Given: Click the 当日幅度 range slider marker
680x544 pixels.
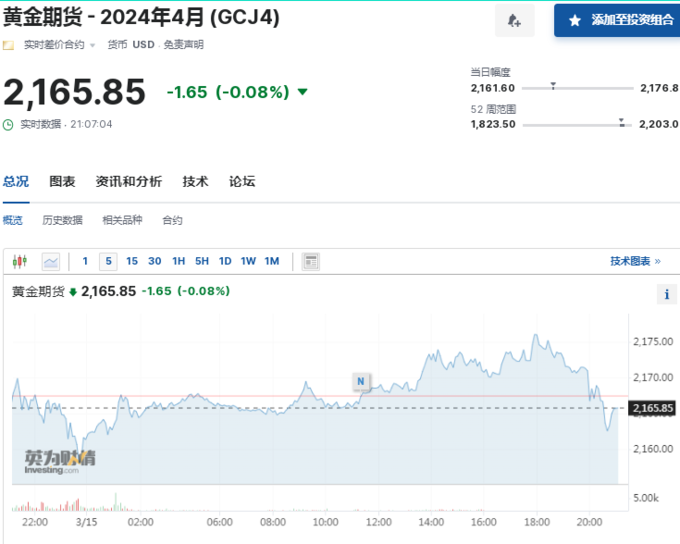Looking at the screenshot, I should coord(553,86).
